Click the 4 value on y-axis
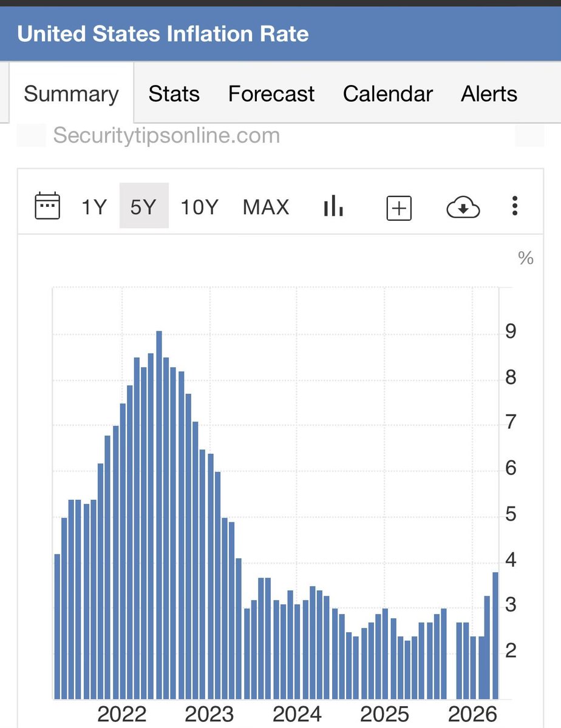This screenshot has height=728, width=561. pyautogui.click(x=511, y=560)
